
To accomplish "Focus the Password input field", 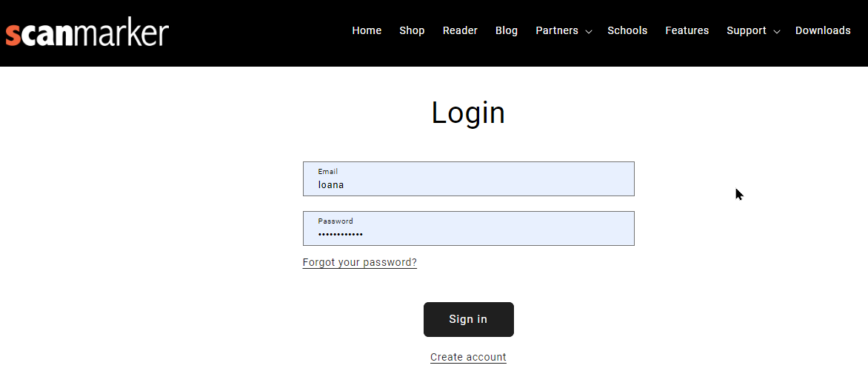I will (x=468, y=228).
